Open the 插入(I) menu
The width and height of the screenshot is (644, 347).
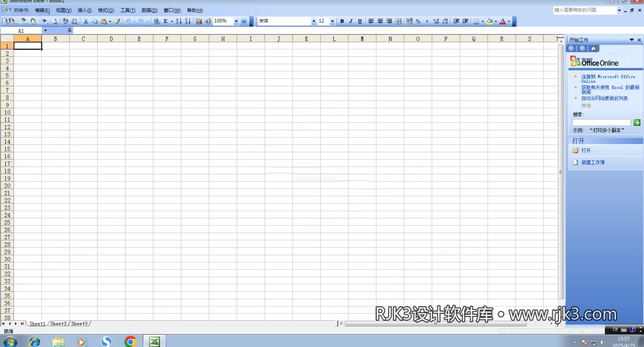(84, 10)
